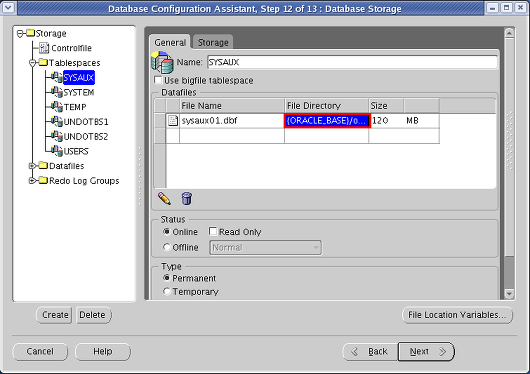The image size is (530, 374).
Task: Click the Create button
Action: 55,315
